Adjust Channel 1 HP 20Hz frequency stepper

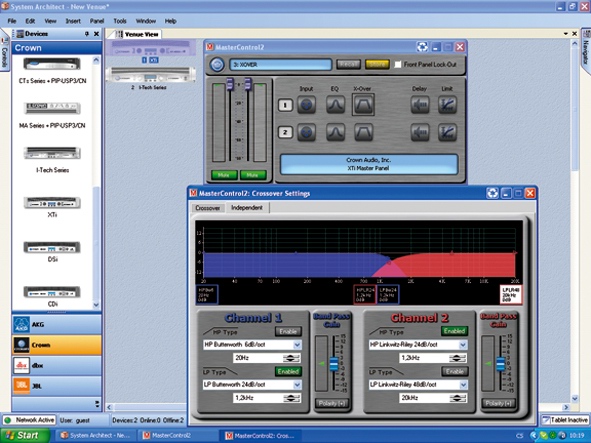(292, 358)
